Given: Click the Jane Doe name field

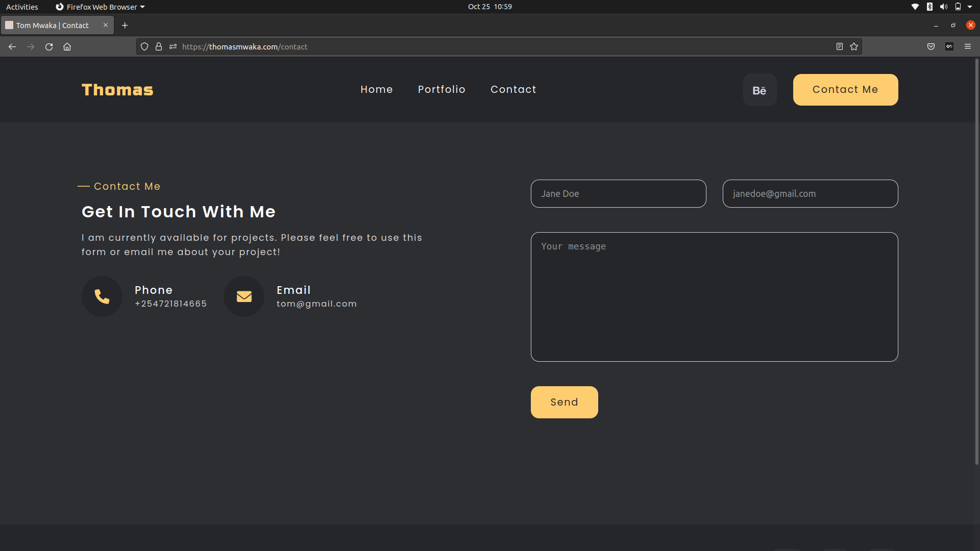Looking at the screenshot, I should coord(618,194).
